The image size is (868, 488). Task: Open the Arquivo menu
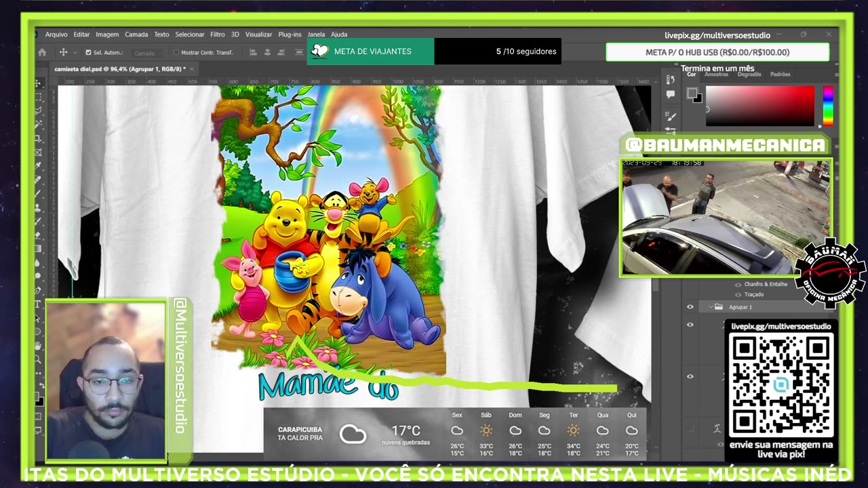pyautogui.click(x=56, y=34)
